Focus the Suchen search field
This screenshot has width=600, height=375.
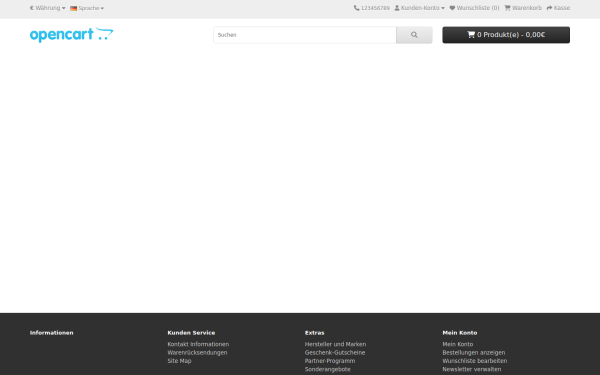pos(305,35)
